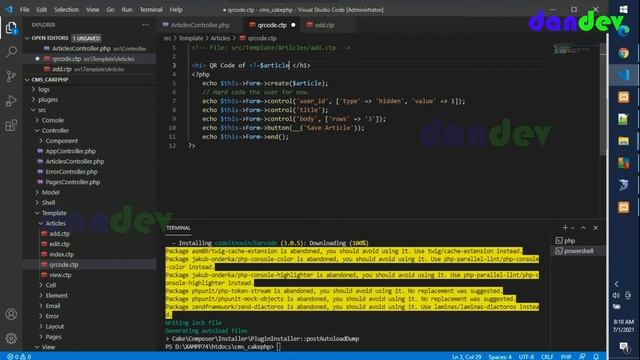This screenshot has height=360, width=640.
Task: Click the Articles breadcrumb segment
Action: (x=220, y=38)
